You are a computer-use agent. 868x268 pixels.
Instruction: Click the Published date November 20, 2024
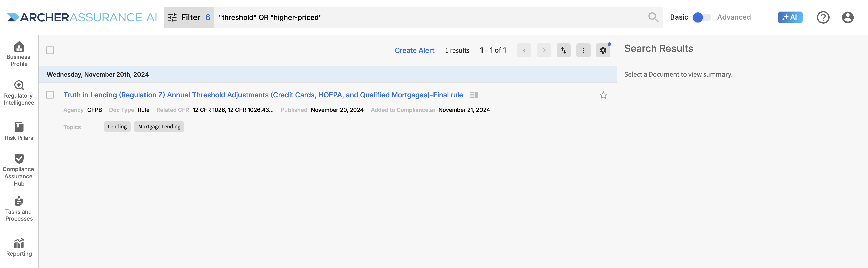tap(337, 110)
